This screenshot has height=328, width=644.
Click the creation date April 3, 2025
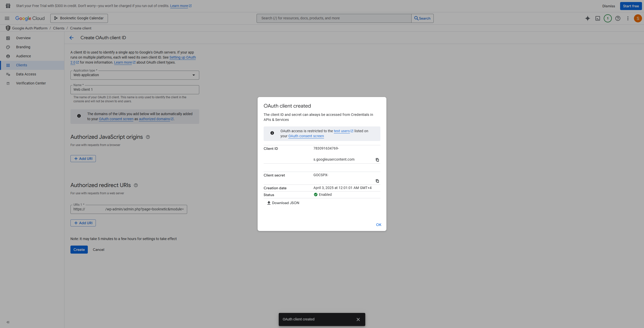tap(342, 188)
